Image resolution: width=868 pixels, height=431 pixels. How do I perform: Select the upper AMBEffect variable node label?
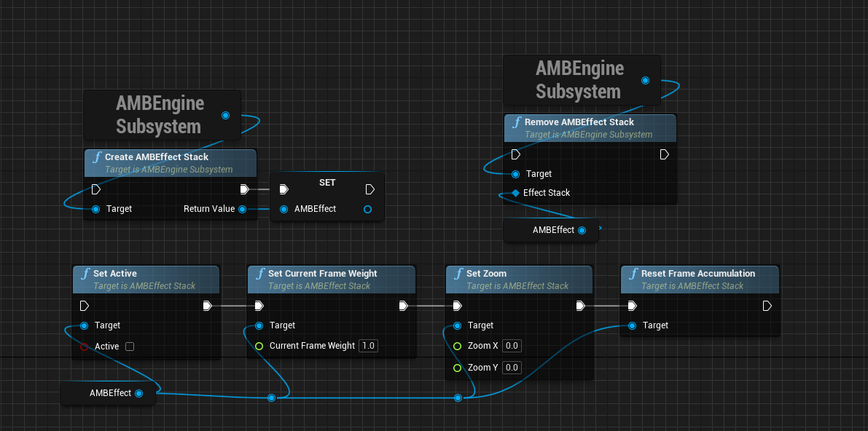pyautogui.click(x=553, y=230)
